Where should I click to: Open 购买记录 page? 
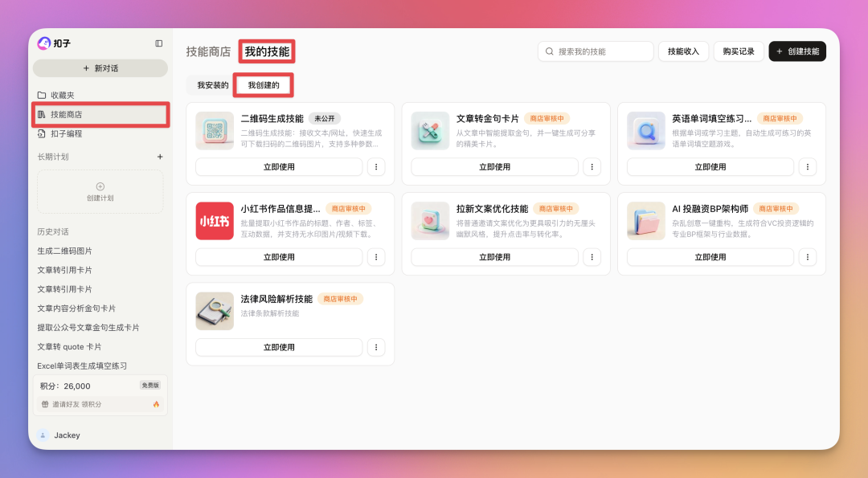coord(739,51)
